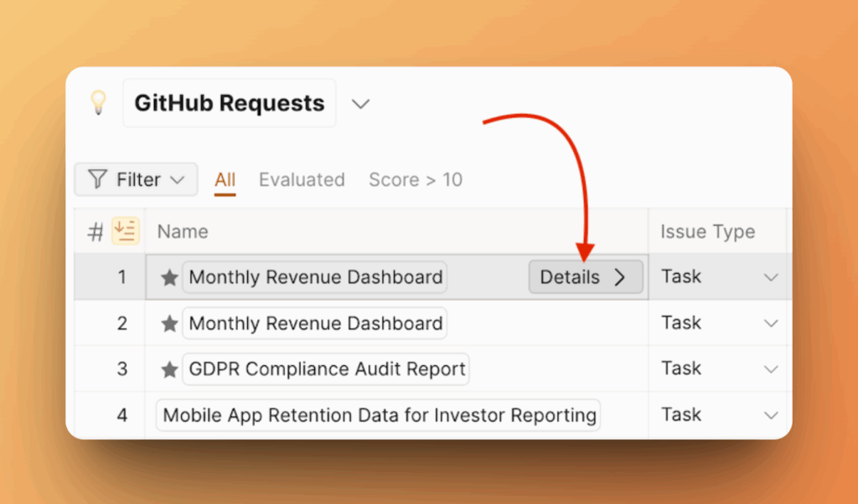Screen dimensions: 858x504
Task: Click the GDPR Compliance Audit Report name
Action: coord(327,369)
